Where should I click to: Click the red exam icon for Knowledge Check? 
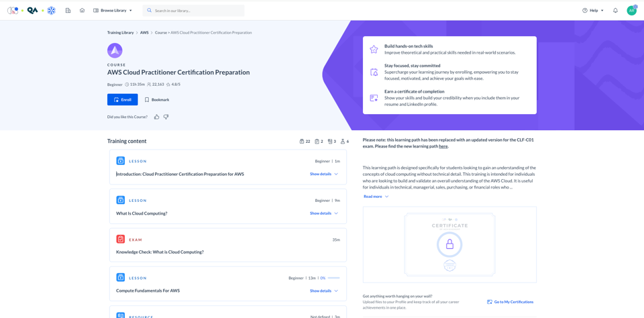[120, 239]
